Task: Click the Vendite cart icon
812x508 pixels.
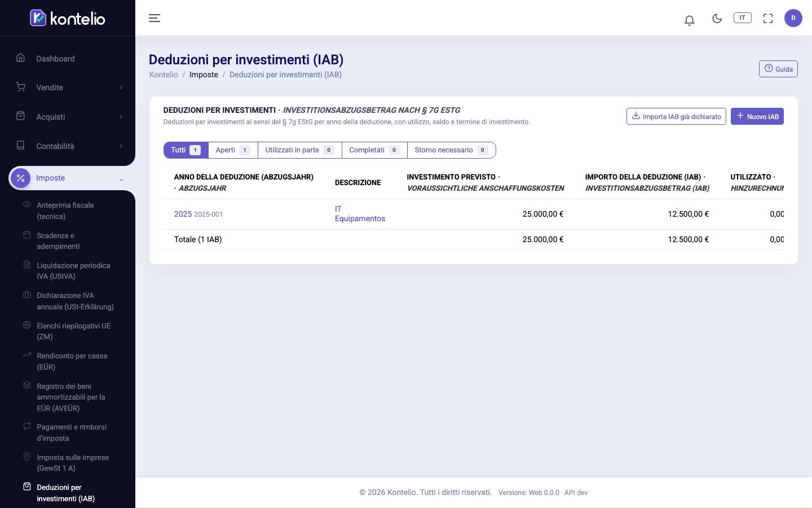Action: 20,87
